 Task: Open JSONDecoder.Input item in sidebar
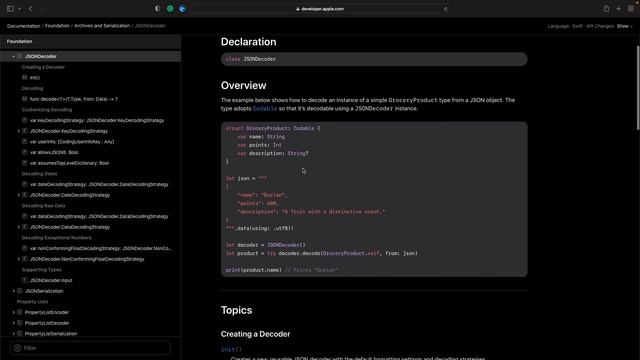51,280
